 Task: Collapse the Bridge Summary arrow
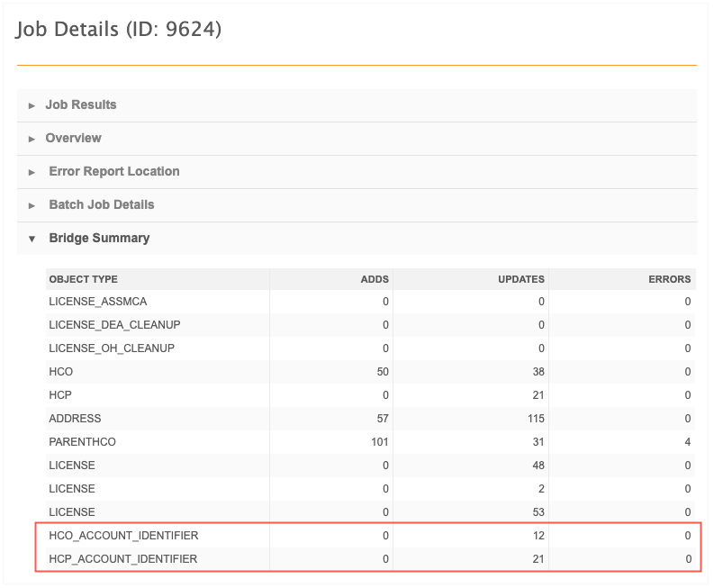32,239
